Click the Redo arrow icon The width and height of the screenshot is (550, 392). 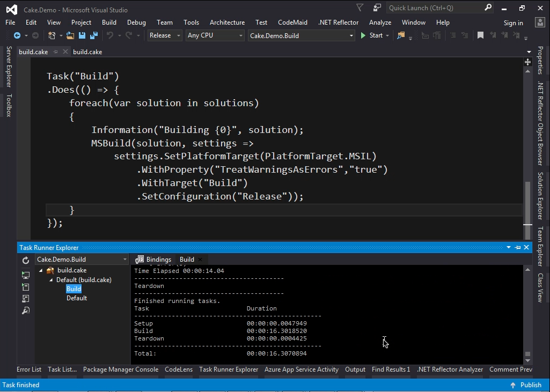click(x=129, y=35)
